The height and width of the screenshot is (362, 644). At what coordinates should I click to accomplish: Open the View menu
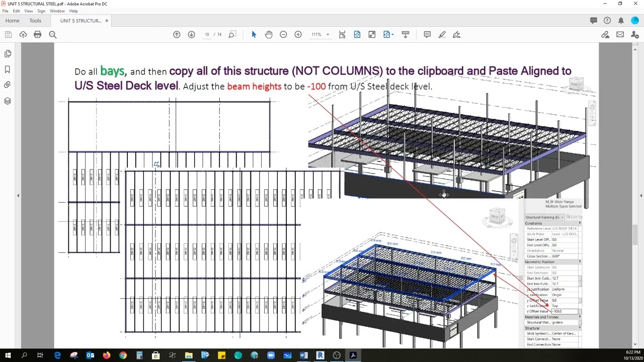click(29, 11)
